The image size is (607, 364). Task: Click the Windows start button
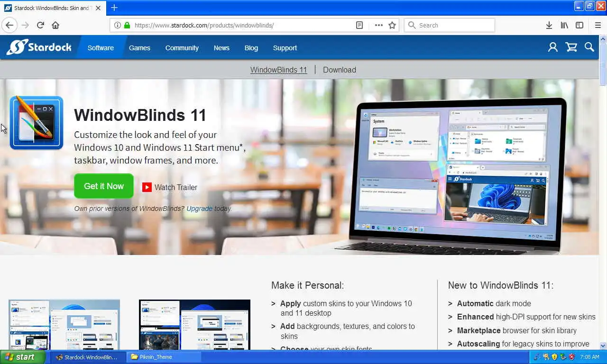23,357
